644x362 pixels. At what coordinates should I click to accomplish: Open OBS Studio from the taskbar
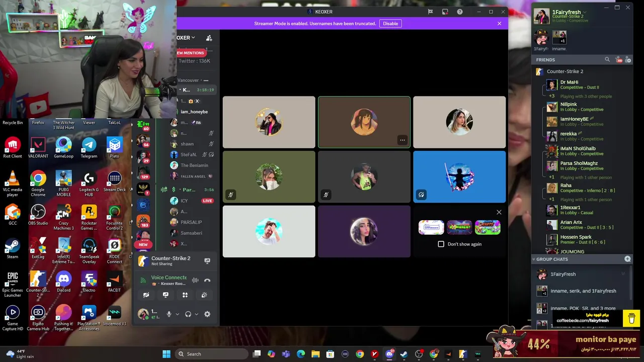419,354
